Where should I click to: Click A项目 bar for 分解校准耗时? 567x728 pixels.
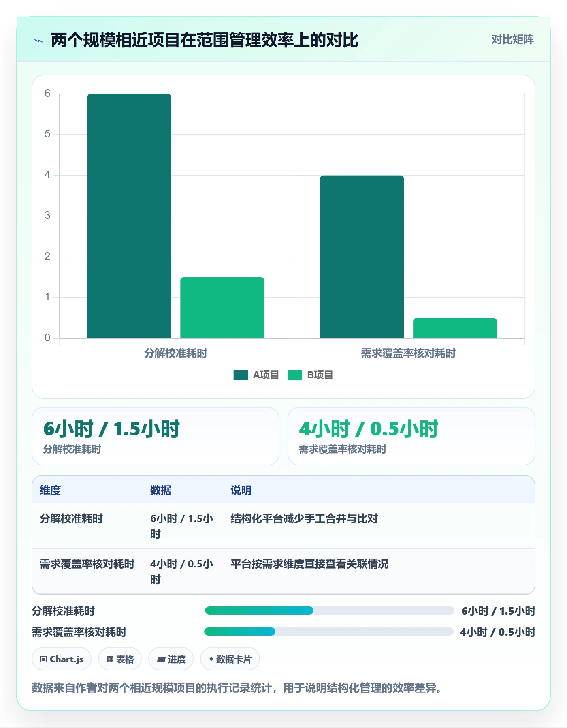tap(129, 216)
